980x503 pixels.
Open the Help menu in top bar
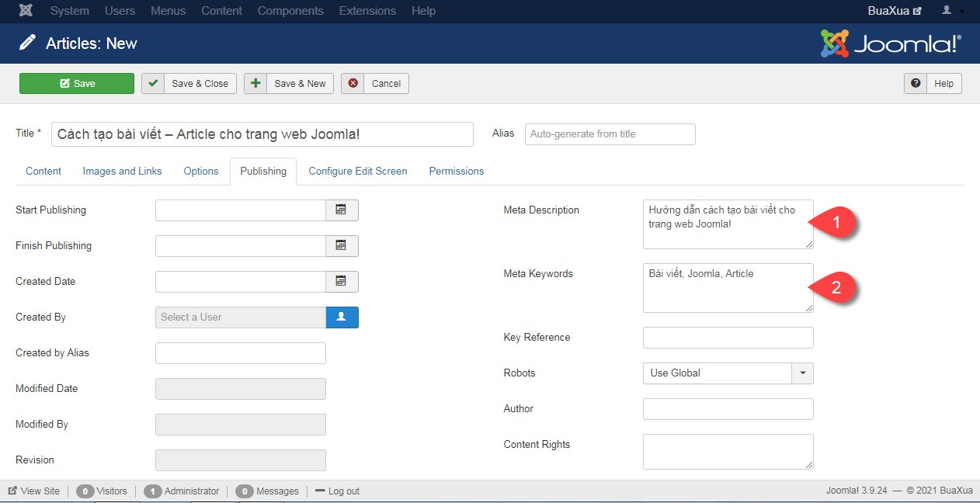coord(423,11)
